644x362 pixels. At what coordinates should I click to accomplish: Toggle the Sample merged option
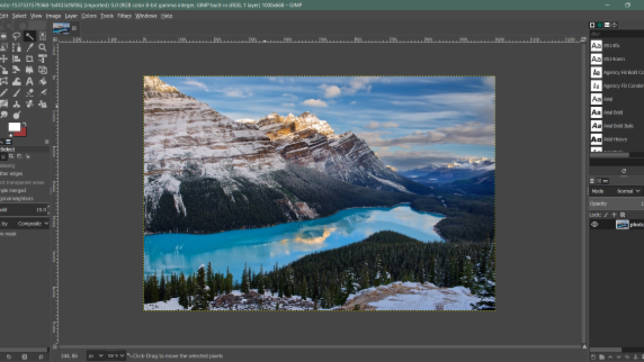(11, 190)
